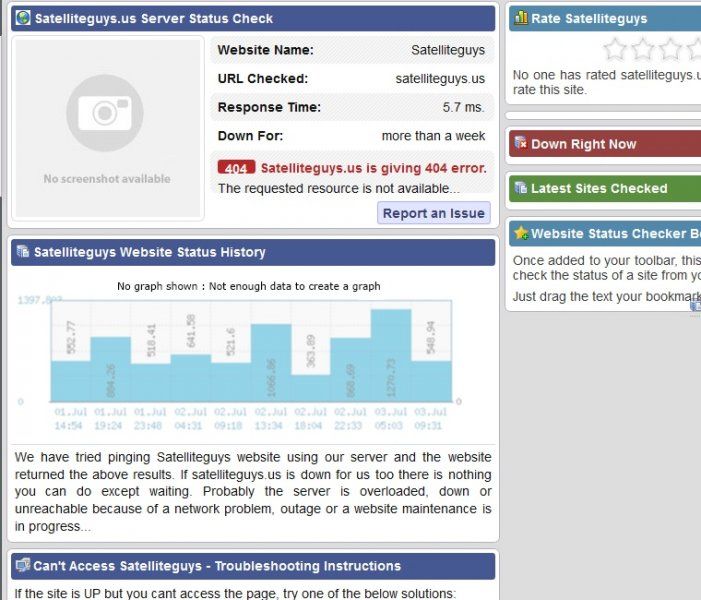Click the Satelliteguys.us is giving 404 error message
Screen dimensions: 701x600
(x=373, y=168)
